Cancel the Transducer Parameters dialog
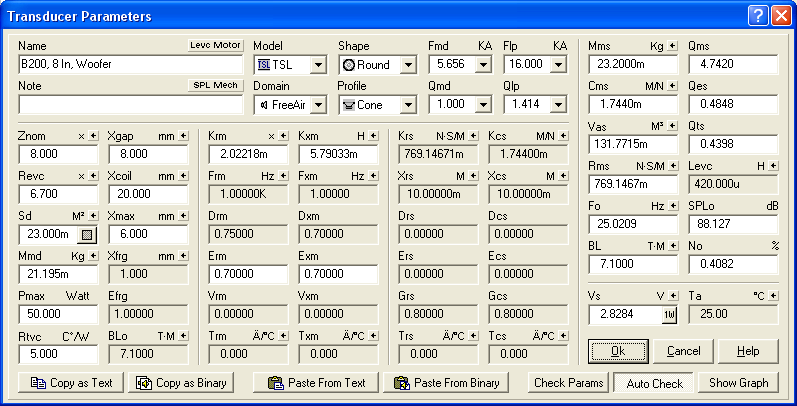 (x=683, y=351)
